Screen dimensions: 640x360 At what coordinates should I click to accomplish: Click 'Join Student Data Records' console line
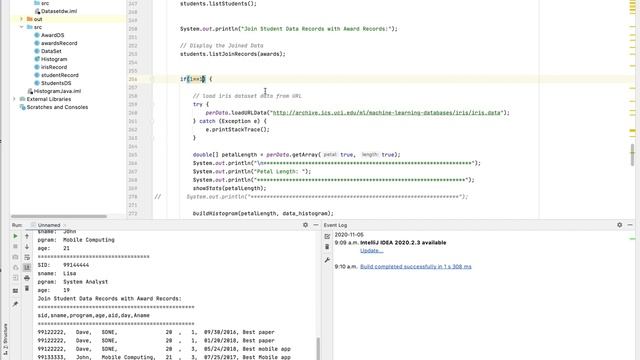[x=109, y=299]
